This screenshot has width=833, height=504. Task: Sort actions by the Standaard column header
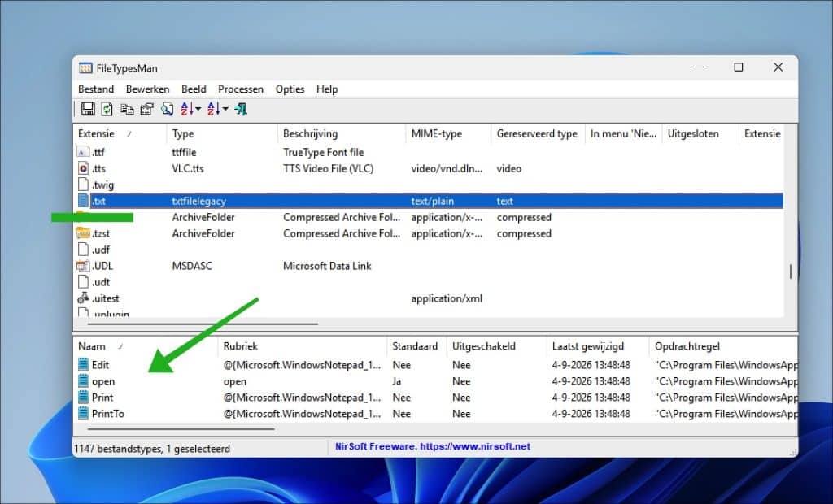416,346
